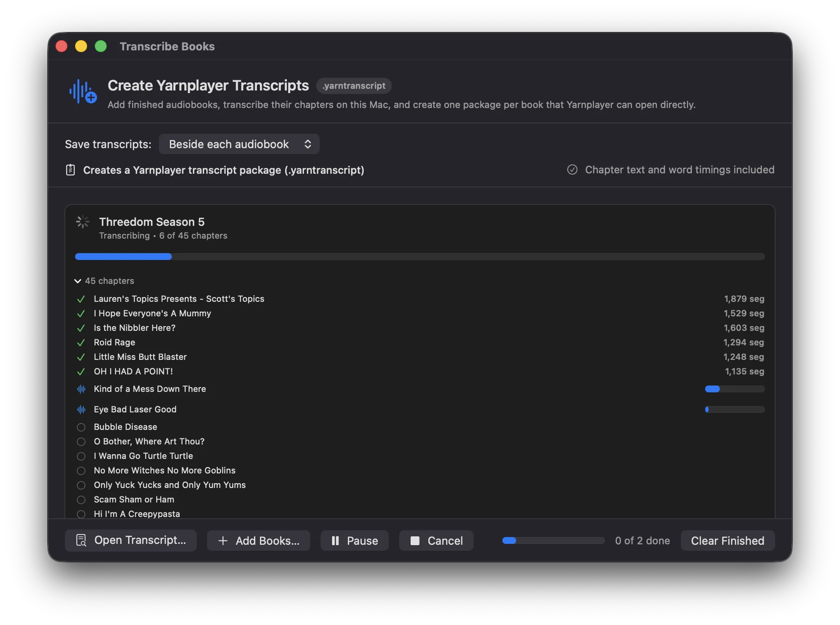Viewport: 840px width, 625px height.
Task: Click Add Books... button
Action: click(259, 541)
